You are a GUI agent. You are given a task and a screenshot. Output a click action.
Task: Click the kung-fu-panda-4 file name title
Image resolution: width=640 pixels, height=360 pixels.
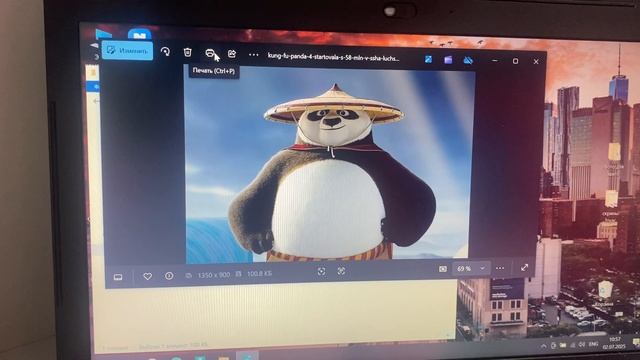pos(333,58)
